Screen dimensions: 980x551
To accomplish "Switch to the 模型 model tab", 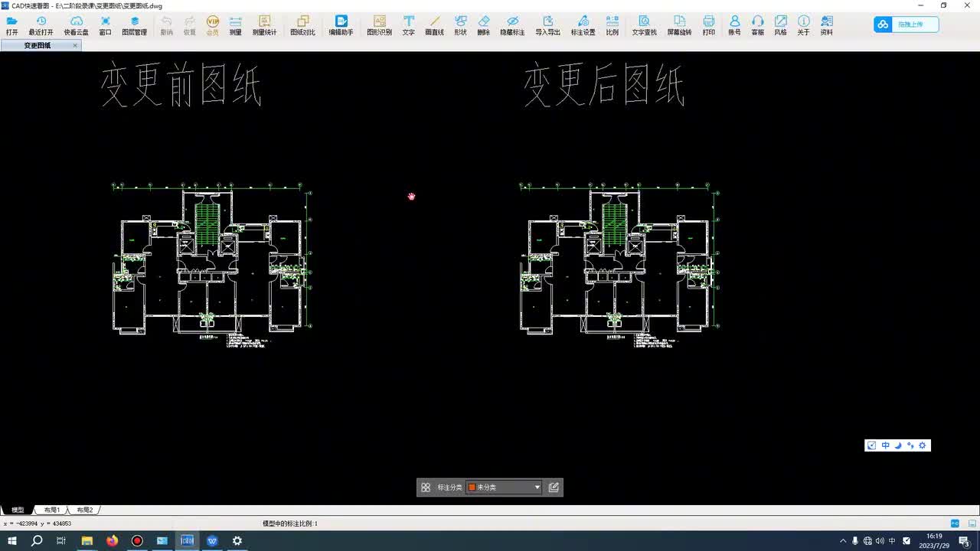I will (x=18, y=510).
